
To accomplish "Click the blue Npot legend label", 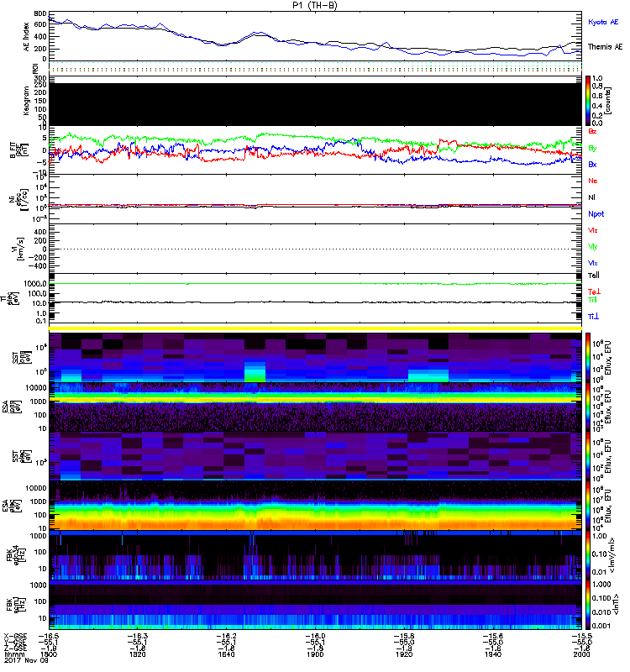I will 595,213.
